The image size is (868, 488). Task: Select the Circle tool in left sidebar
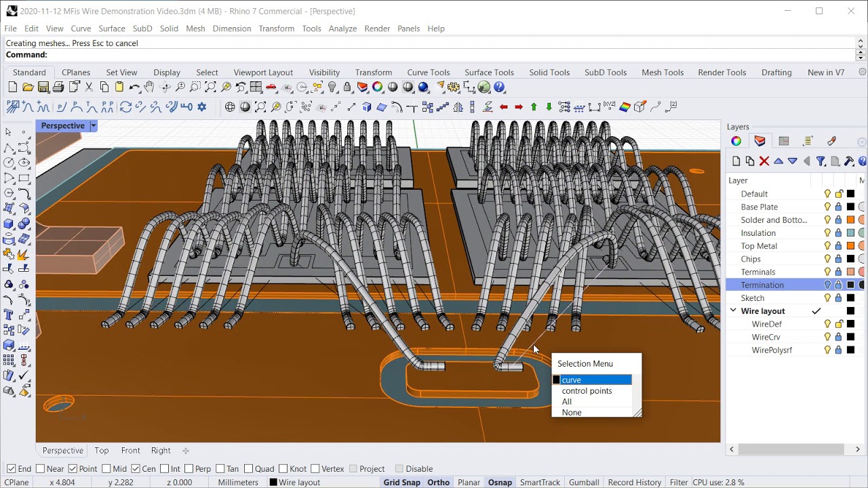pyautogui.click(x=9, y=163)
